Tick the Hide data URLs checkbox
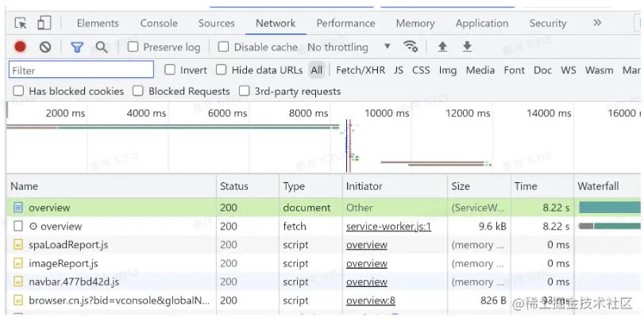 [222, 70]
